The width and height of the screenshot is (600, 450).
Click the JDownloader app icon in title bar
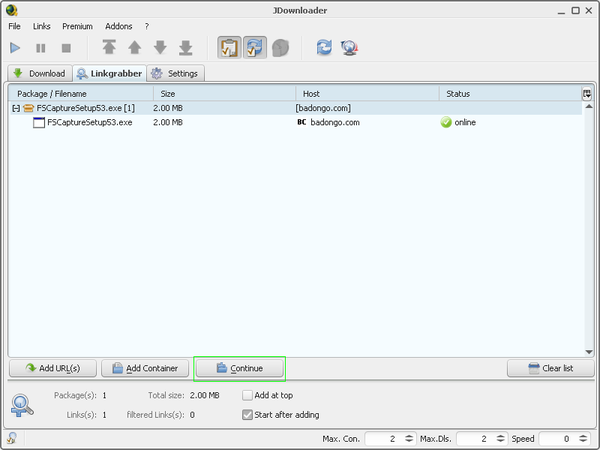click(x=11, y=10)
